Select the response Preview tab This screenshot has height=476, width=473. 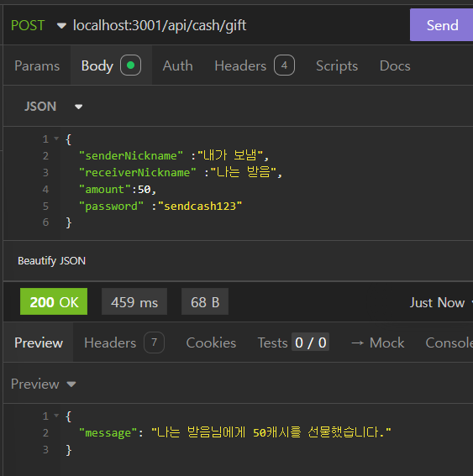click(x=39, y=343)
